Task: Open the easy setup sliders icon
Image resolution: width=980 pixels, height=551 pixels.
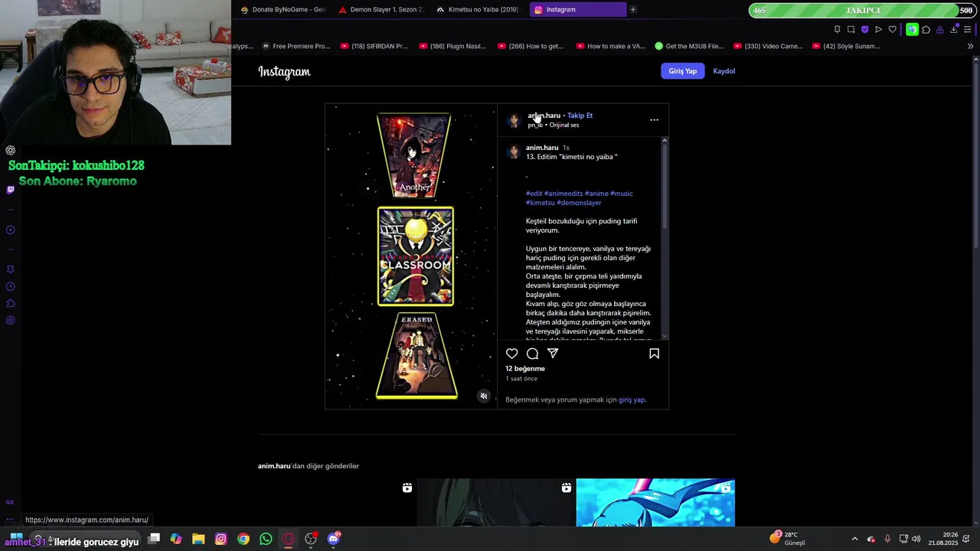Action: point(968,30)
